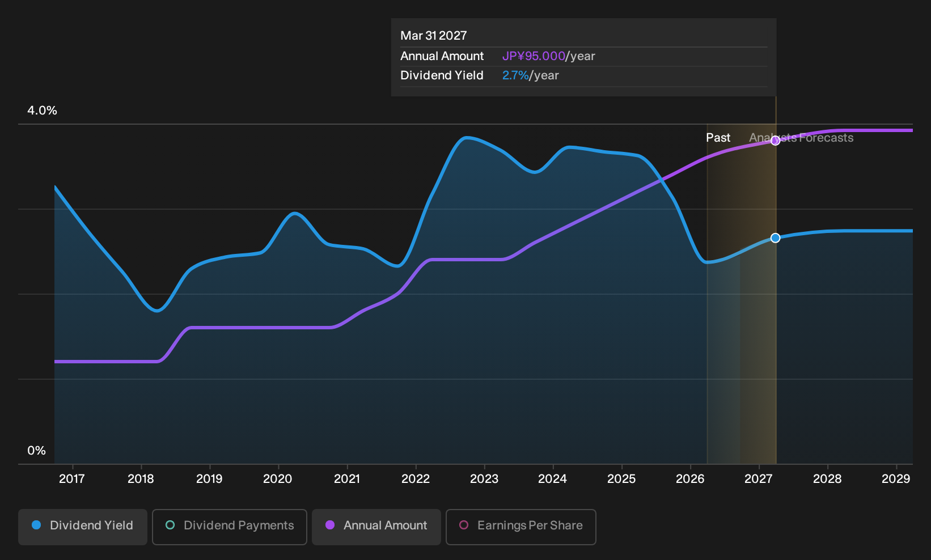Click the 4.0% y-axis label
Screen dimensions: 931x560
(42, 111)
